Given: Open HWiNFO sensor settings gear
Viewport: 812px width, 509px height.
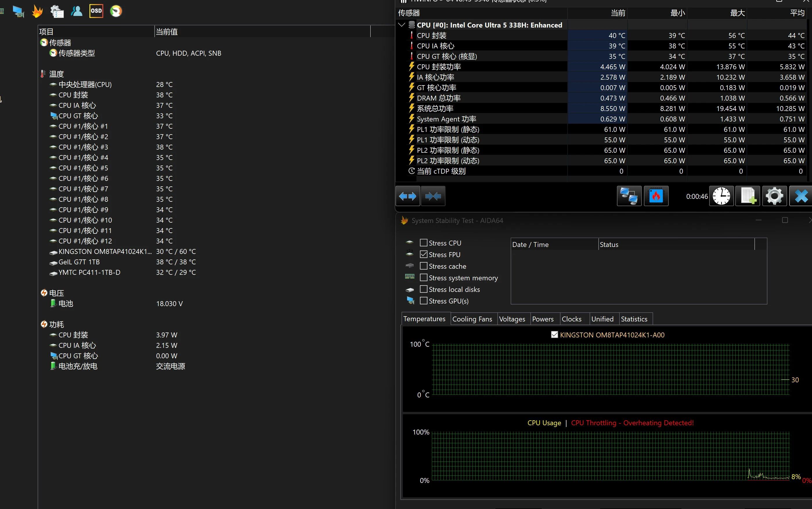Looking at the screenshot, I should click(774, 196).
